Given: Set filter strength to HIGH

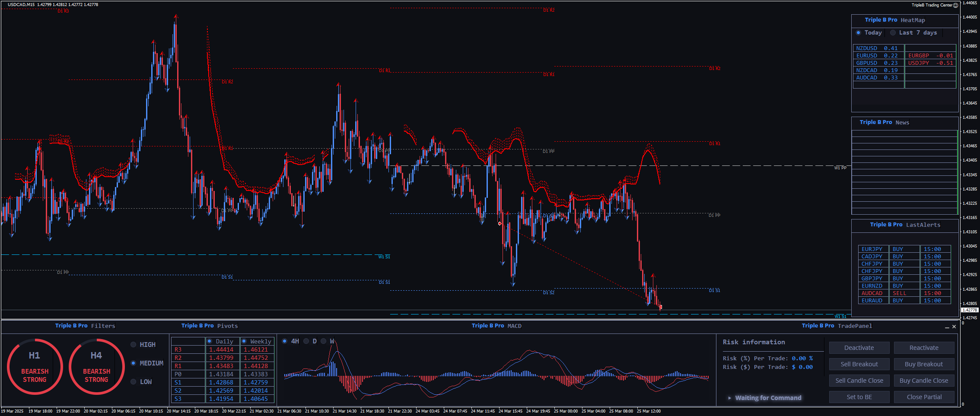Looking at the screenshot, I should click(x=134, y=345).
